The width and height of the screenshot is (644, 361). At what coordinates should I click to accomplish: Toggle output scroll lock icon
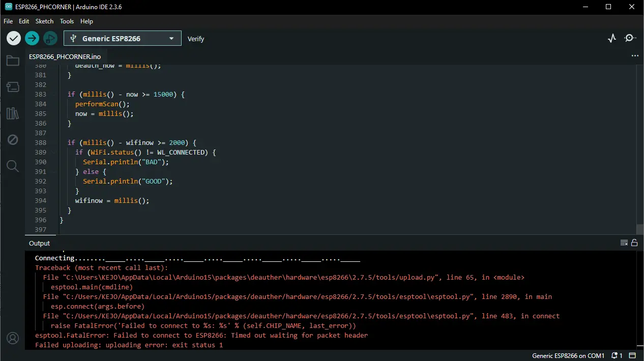click(634, 243)
